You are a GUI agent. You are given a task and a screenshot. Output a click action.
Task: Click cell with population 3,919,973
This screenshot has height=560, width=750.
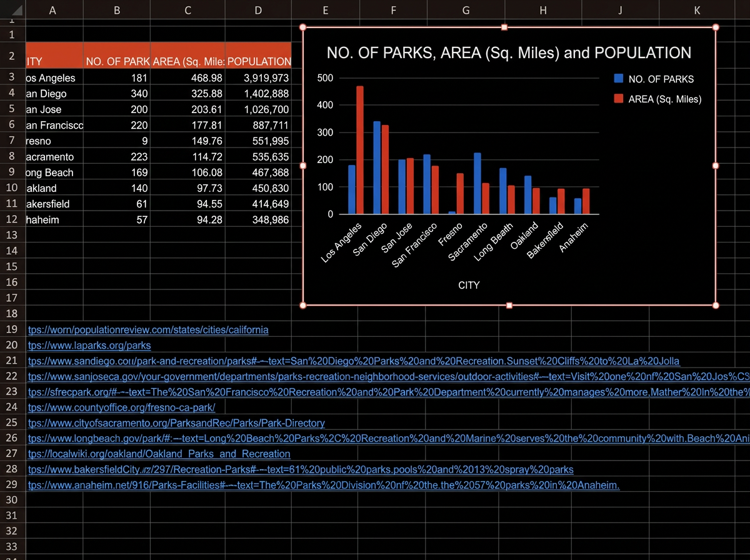[258, 78]
